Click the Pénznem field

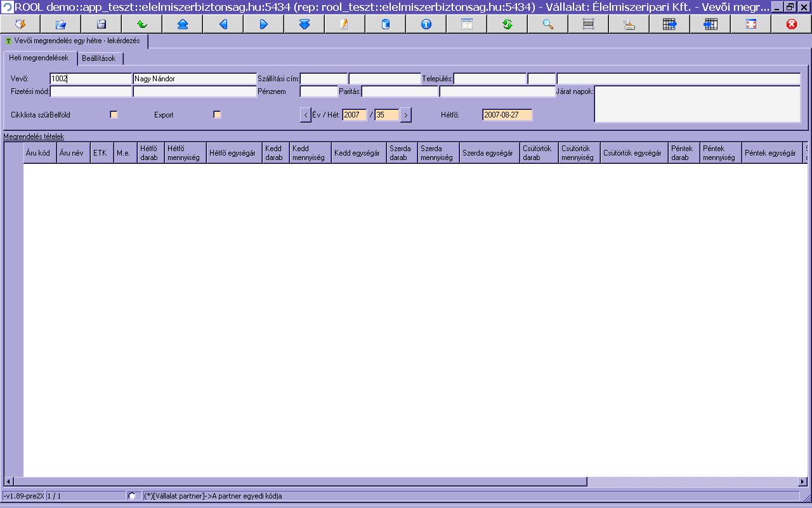[x=319, y=91]
